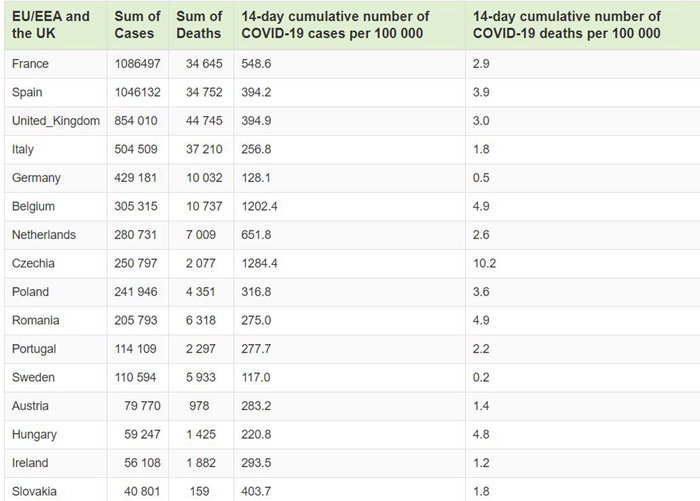Click the Romania row label
Viewport: 700px width, 501px height.
(x=36, y=320)
